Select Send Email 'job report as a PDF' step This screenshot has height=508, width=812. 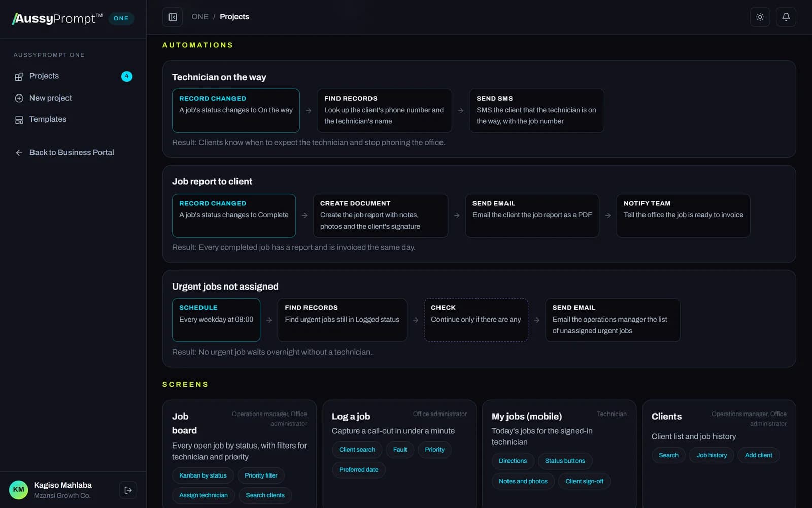click(532, 215)
